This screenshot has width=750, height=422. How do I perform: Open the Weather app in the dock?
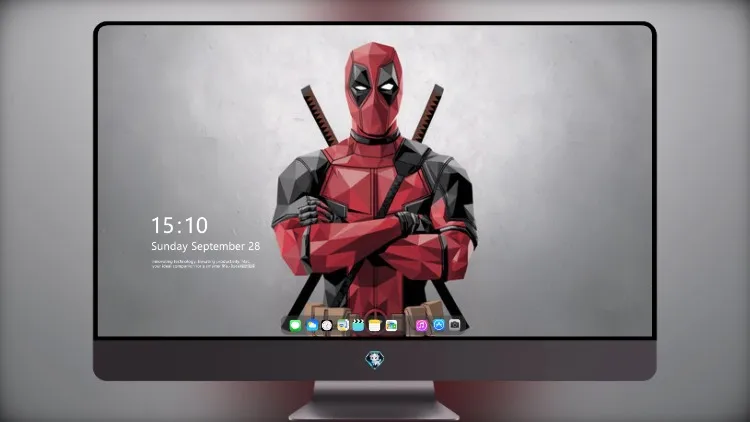[311, 325]
